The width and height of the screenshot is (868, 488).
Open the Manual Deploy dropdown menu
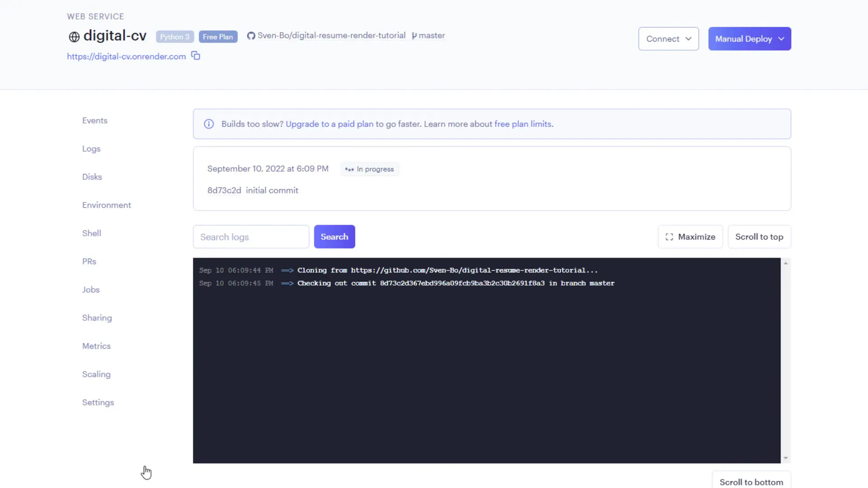tap(749, 39)
